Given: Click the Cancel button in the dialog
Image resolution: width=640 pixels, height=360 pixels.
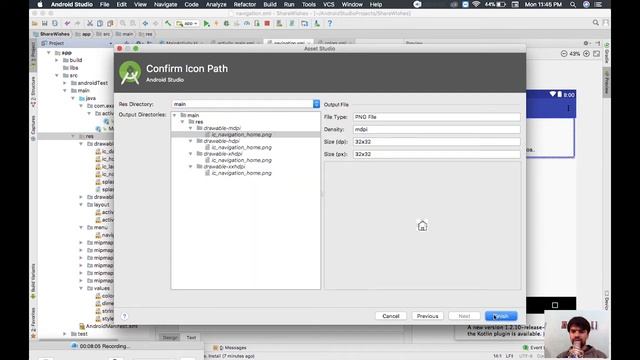Looking at the screenshot, I should click(391, 316).
